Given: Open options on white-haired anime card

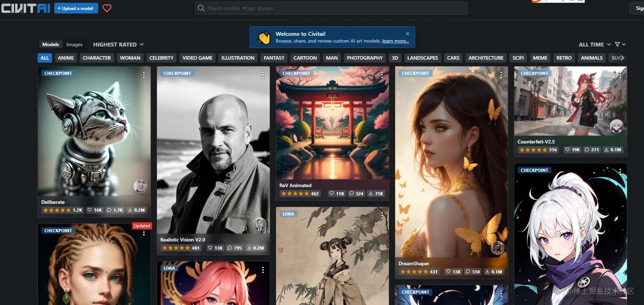Looking at the screenshot, I should coord(621,172).
